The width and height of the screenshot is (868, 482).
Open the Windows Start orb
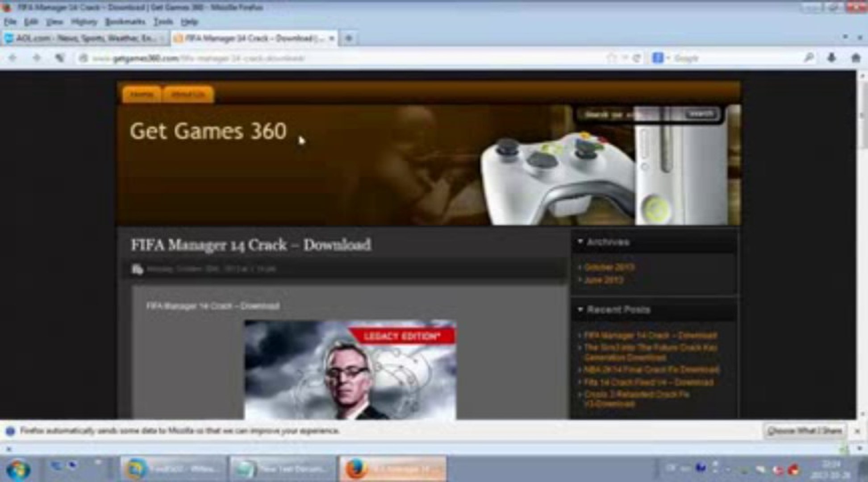point(18,469)
